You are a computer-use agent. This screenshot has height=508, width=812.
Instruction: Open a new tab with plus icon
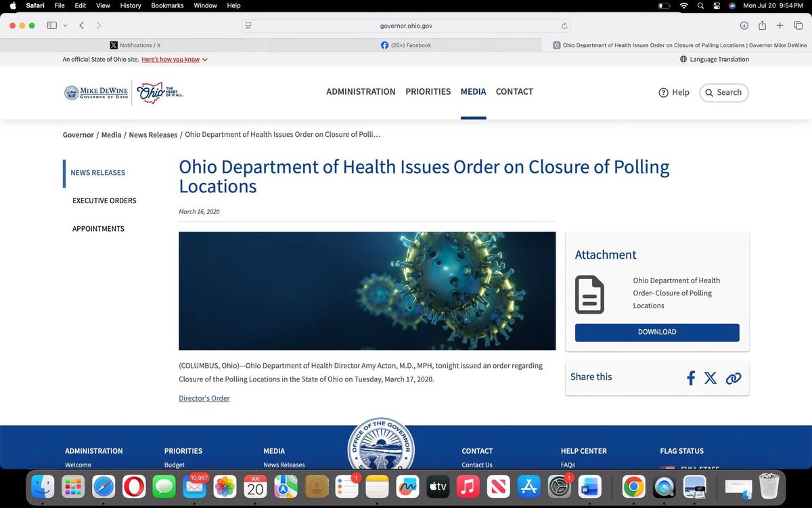click(x=780, y=26)
